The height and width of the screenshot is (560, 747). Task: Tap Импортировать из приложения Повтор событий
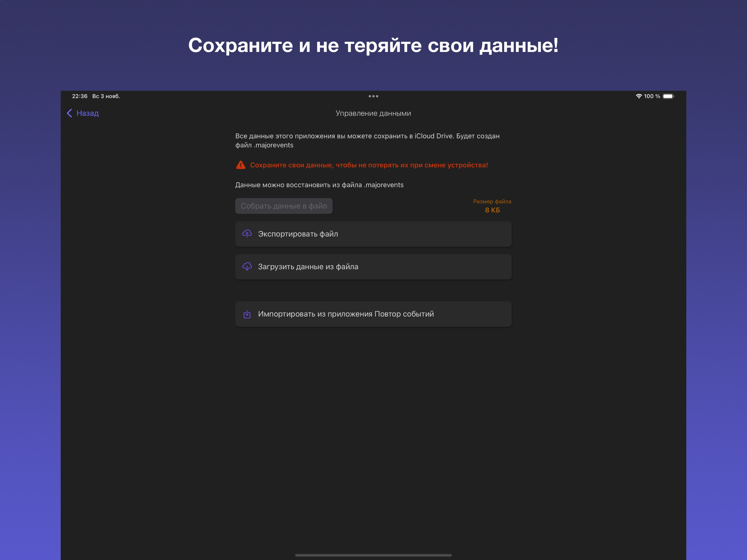(x=373, y=314)
